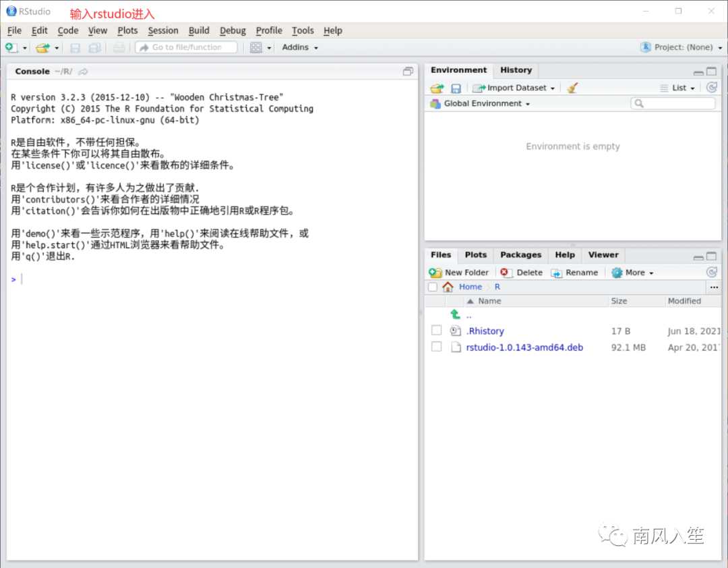
Task: Open the Tools menu
Action: [303, 30]
